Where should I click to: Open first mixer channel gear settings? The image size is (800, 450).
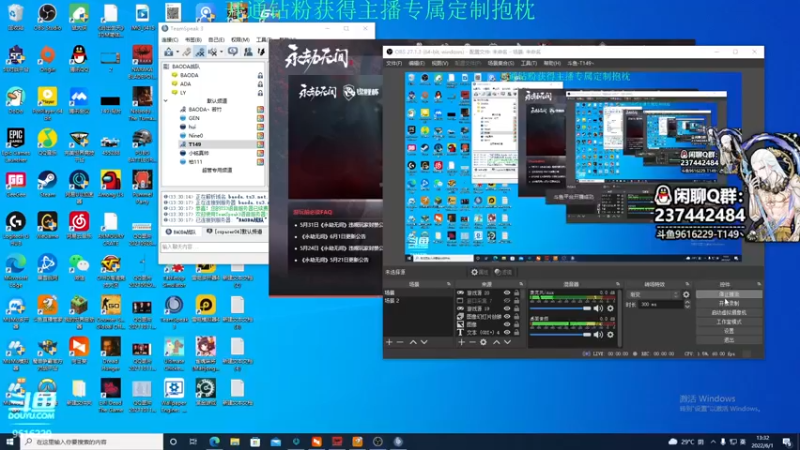pyautogui.click(x=610, y=308)
